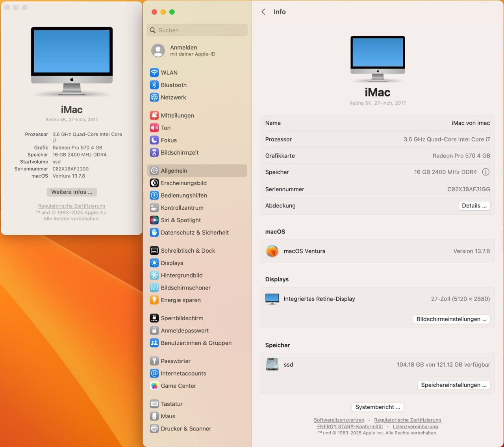
Task: Open Bildschirmzeit hourglass icon
Action: [154, 153]
